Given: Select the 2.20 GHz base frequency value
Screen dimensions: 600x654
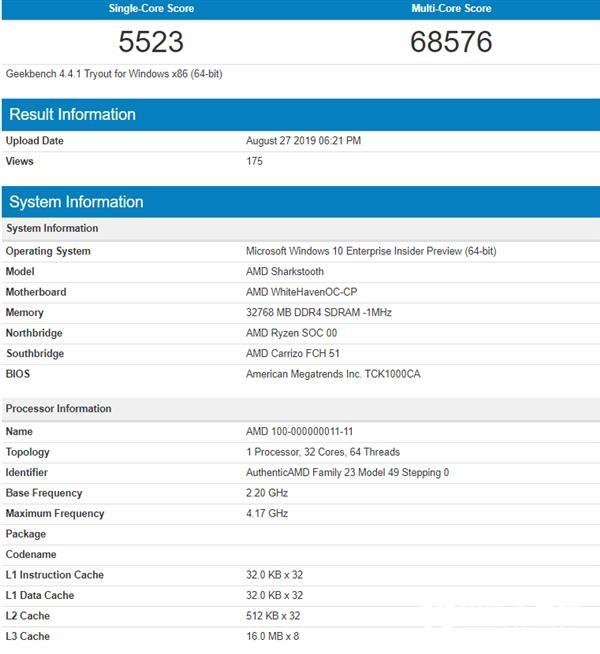Looking at the screenshot, I should (x=267, y=493).
